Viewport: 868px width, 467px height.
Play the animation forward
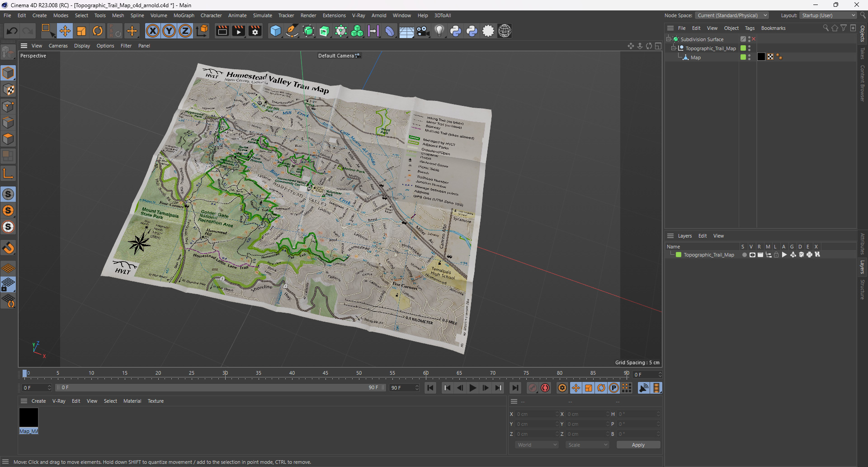(x=472, y=388)
